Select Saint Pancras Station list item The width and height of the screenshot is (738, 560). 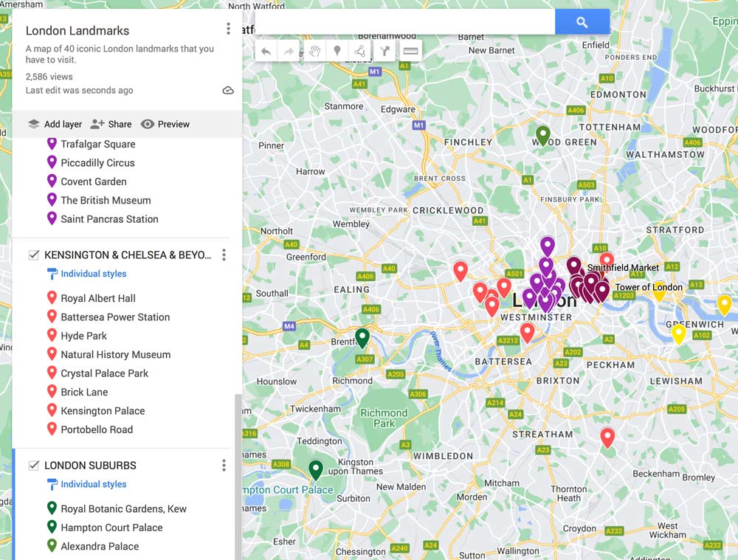point(110,219)
